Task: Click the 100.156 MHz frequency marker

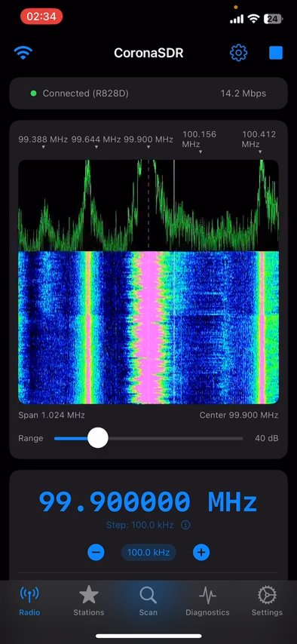Action: 199,140
